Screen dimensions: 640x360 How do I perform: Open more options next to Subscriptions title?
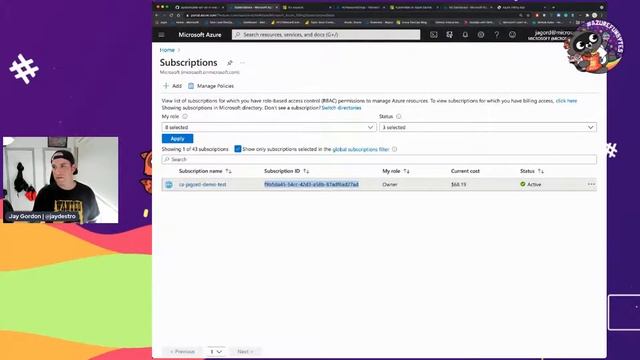(242, 63)
